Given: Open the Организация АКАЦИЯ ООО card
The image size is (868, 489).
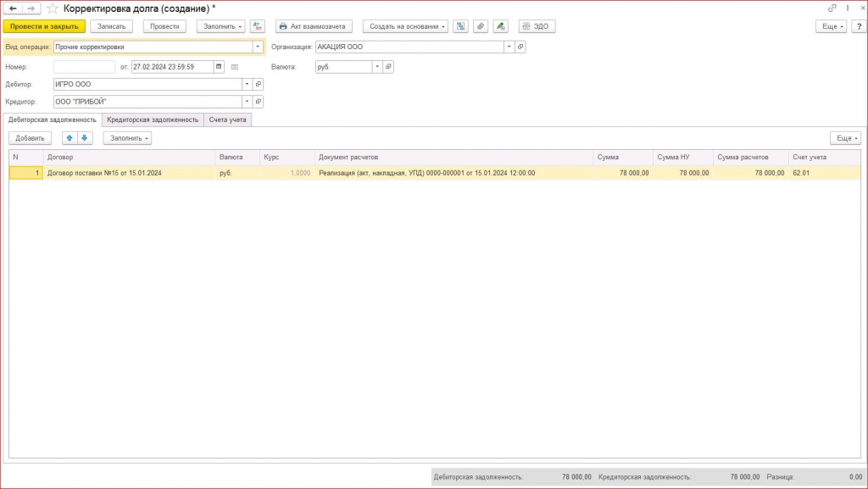Looking at the screenshot, I should click(520, 47).
